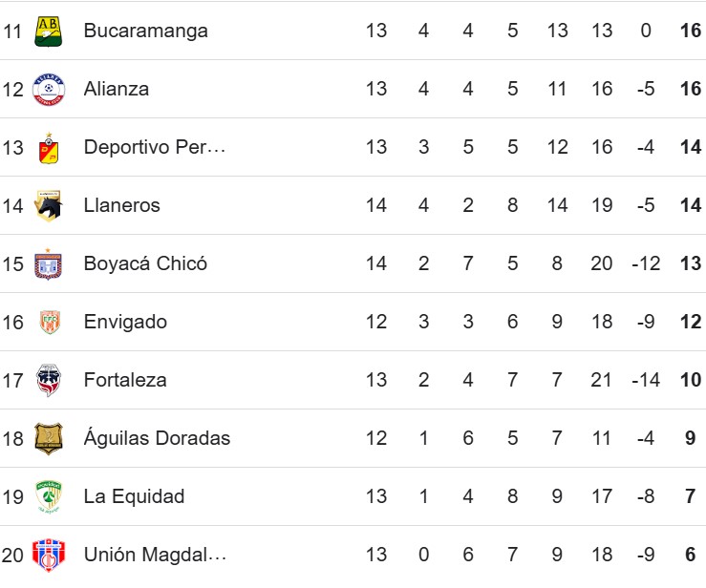
Task: Open the Alianza team page
Action: (117, 89)
